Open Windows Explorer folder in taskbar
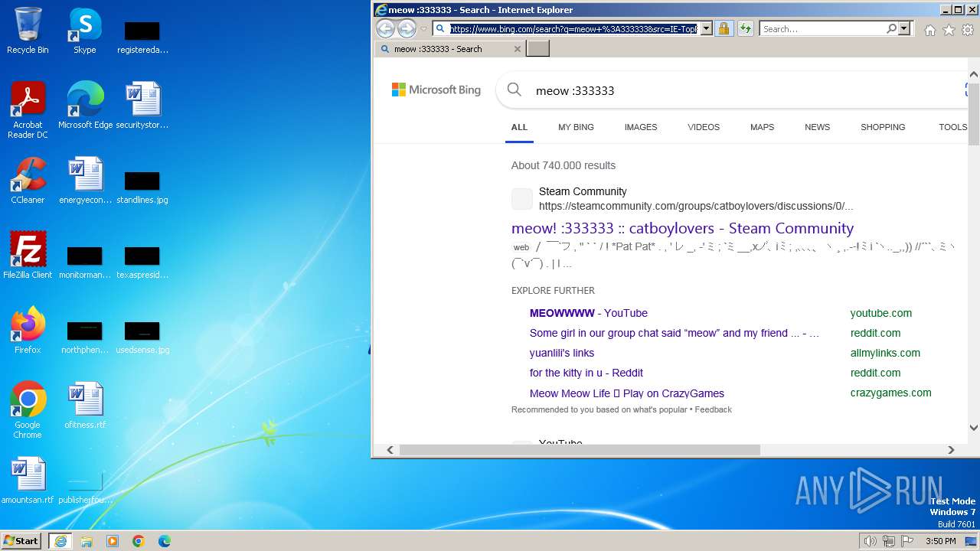The width and height of the screenshot is (980, 551). (x=87, y=540)
